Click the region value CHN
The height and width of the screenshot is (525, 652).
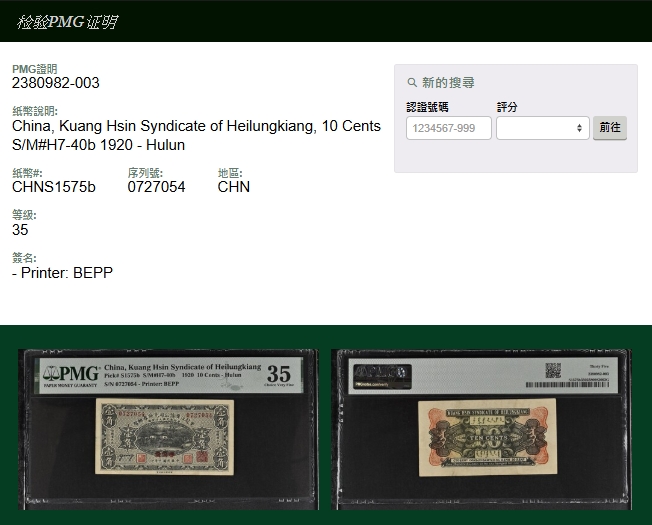(x=233, y=187)
